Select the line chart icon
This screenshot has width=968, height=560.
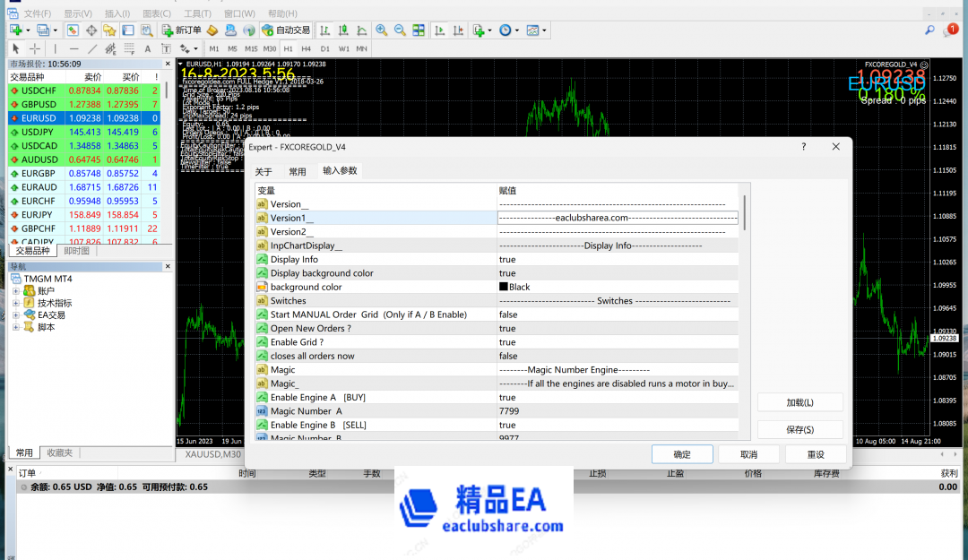361,30
